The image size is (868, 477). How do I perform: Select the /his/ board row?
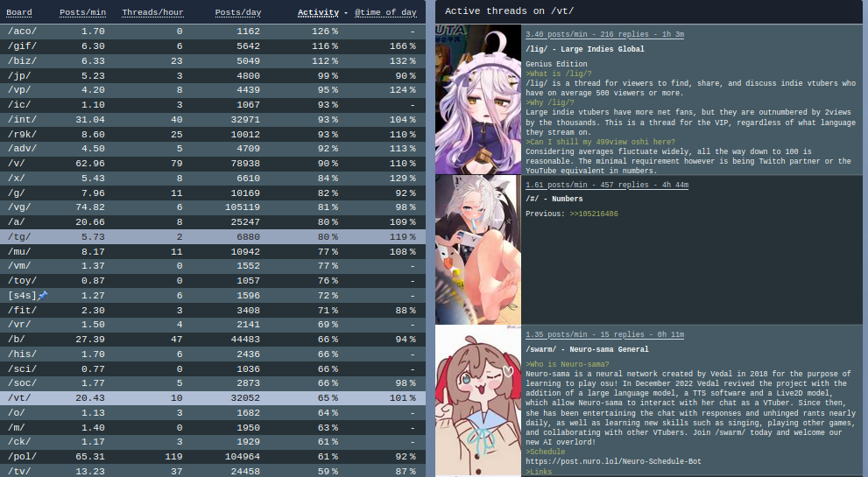pos(213,354)
